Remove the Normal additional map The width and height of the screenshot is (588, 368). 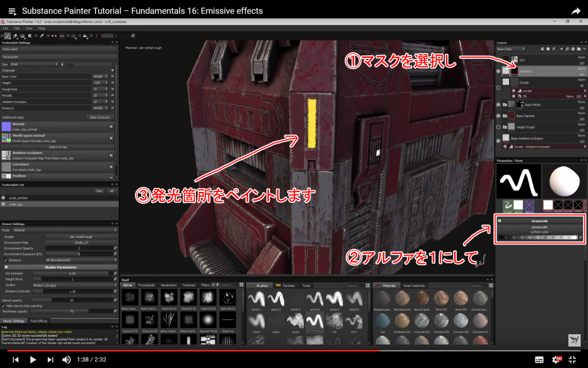point(111,126)
